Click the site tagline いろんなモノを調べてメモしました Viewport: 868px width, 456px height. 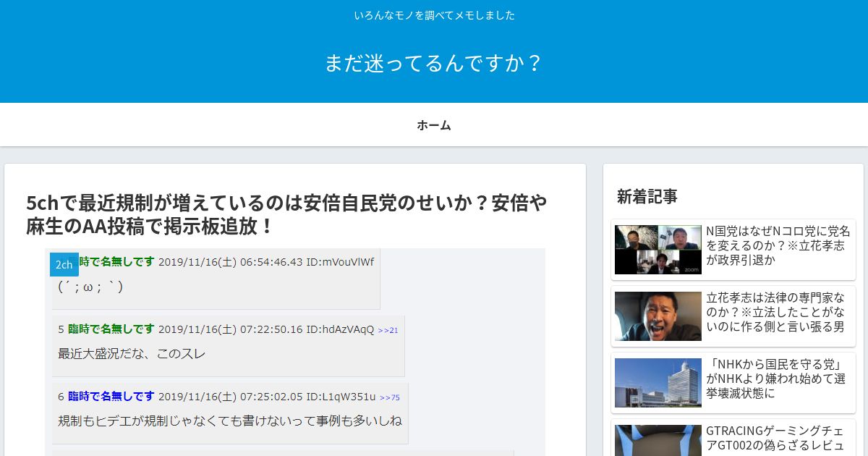pyautogui.click(x=434, y=15)
